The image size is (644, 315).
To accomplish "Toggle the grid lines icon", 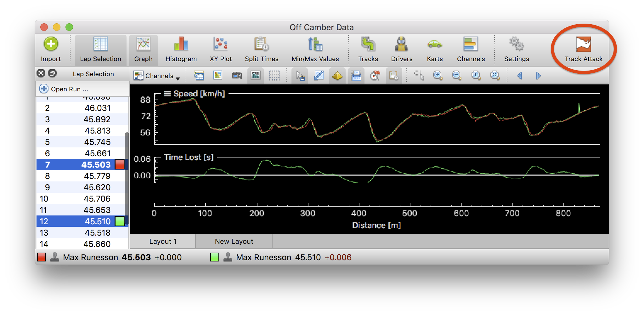I will pos(274,76).
